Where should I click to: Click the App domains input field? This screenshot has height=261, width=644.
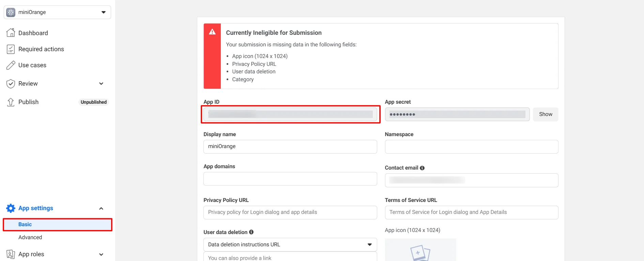click(x=290, y=179)
